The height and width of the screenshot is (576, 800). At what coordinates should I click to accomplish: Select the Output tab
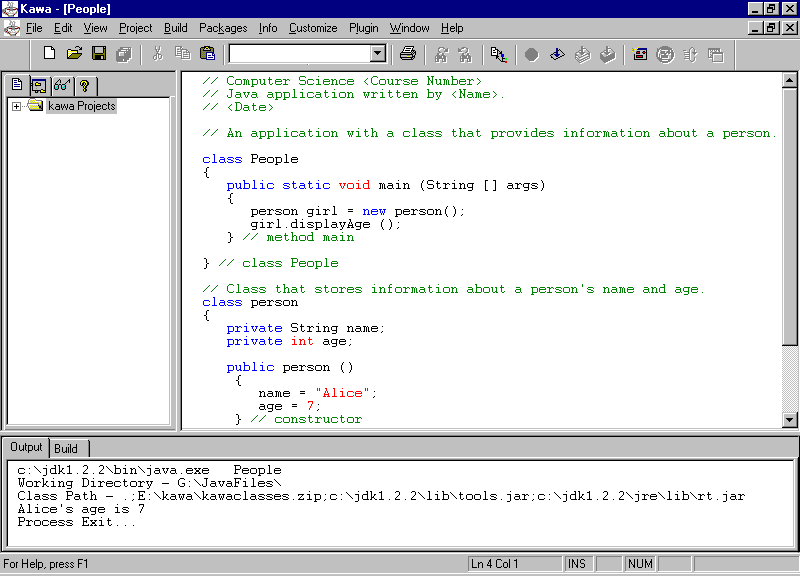(26, 447)
